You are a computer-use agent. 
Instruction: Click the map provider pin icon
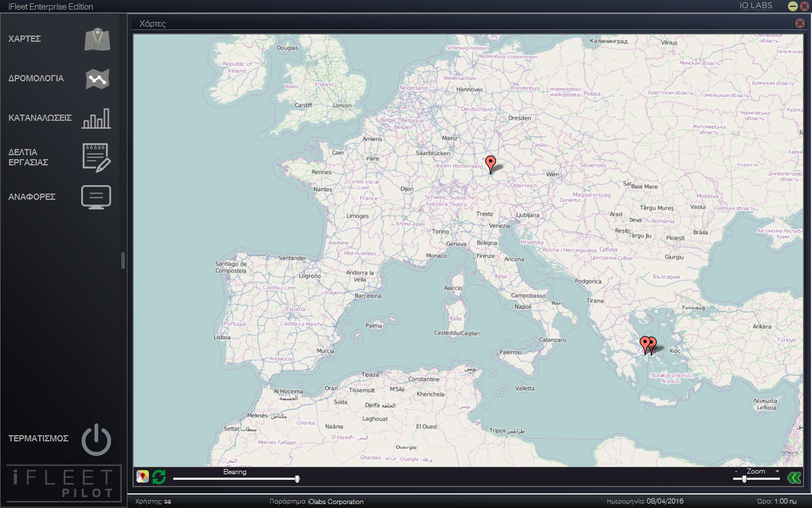143,477
